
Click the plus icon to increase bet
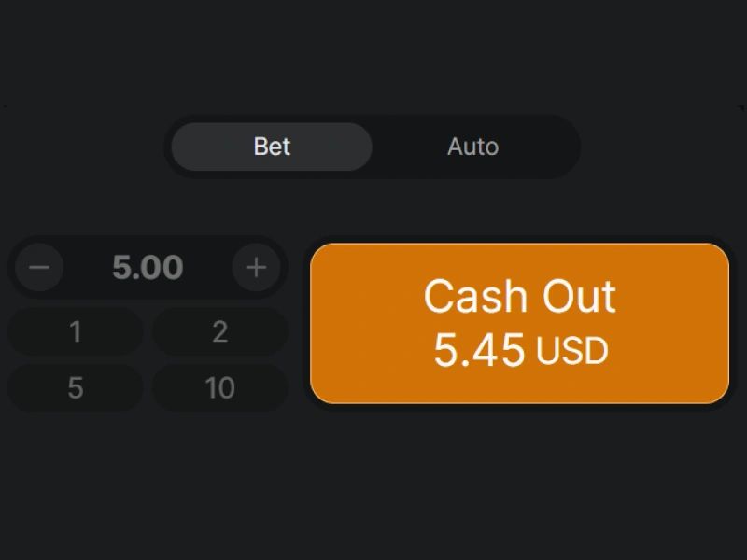click(256, 267)
